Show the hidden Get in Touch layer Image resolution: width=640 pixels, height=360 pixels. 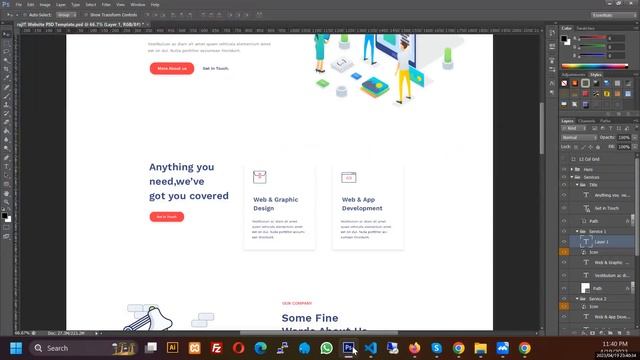[564, 208]
